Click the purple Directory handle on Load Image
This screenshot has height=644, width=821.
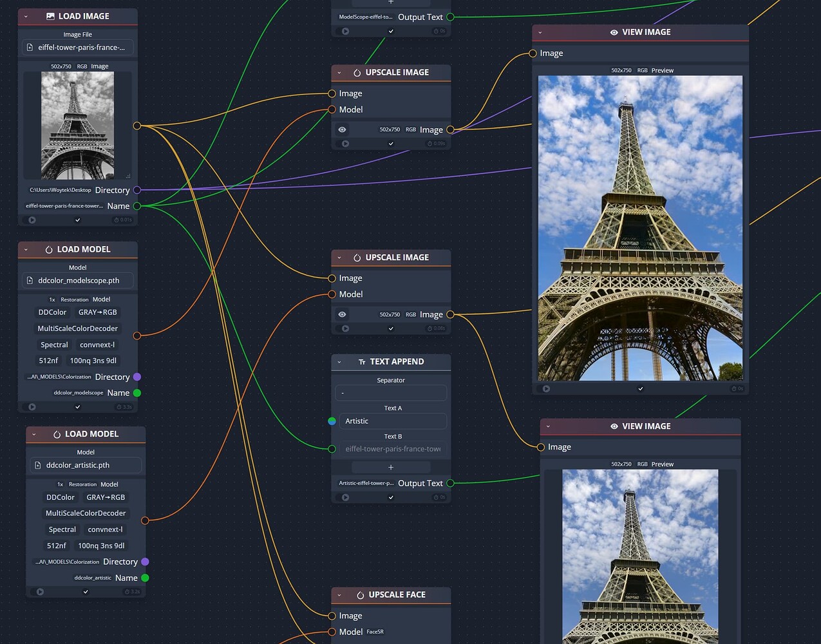tap(137, 190)
